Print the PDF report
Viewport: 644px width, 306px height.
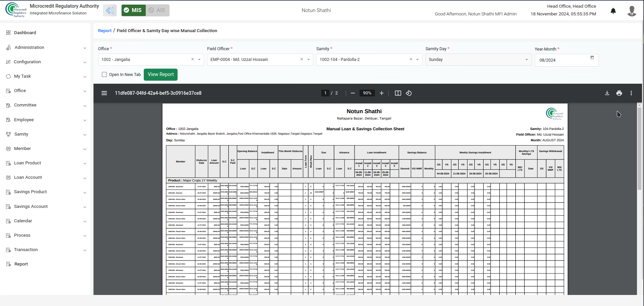click(x=619, y=93)
